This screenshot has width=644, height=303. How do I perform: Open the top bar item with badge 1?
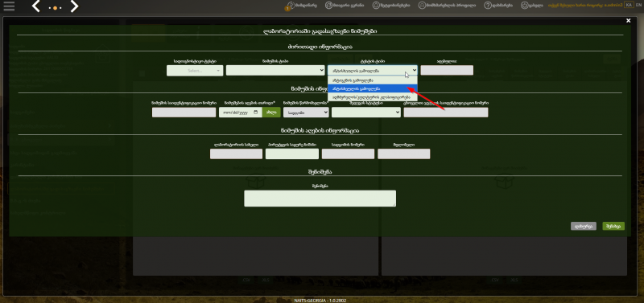point(301,6)
